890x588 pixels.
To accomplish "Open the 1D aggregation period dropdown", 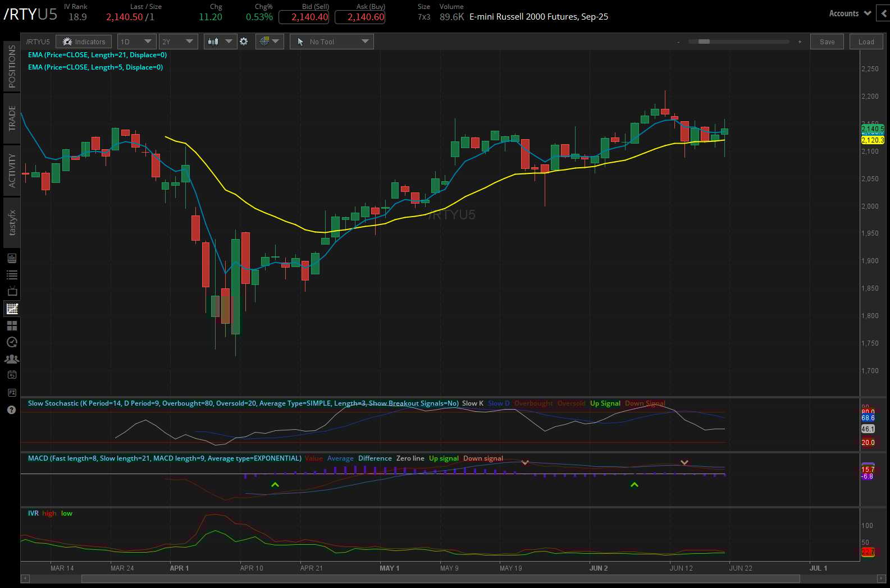I will [136, 42].
